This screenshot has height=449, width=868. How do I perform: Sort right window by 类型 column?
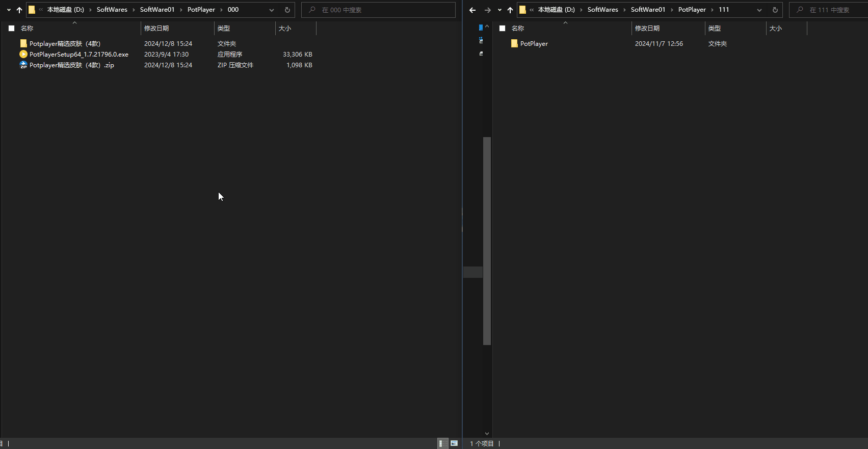click(715, 29)
